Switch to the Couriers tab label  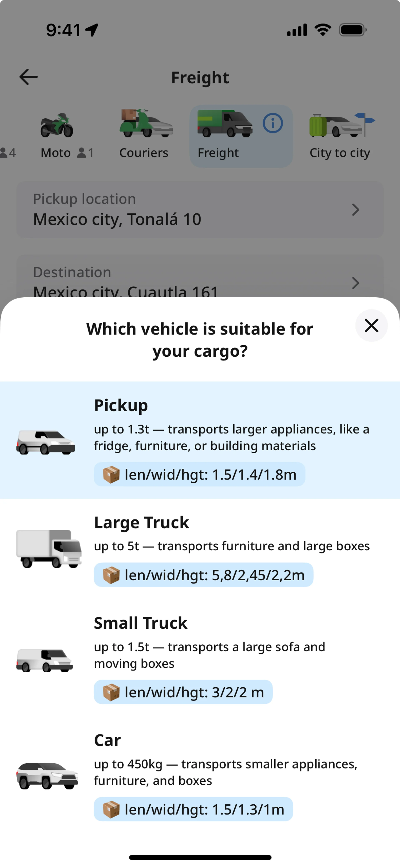(144, 153)
